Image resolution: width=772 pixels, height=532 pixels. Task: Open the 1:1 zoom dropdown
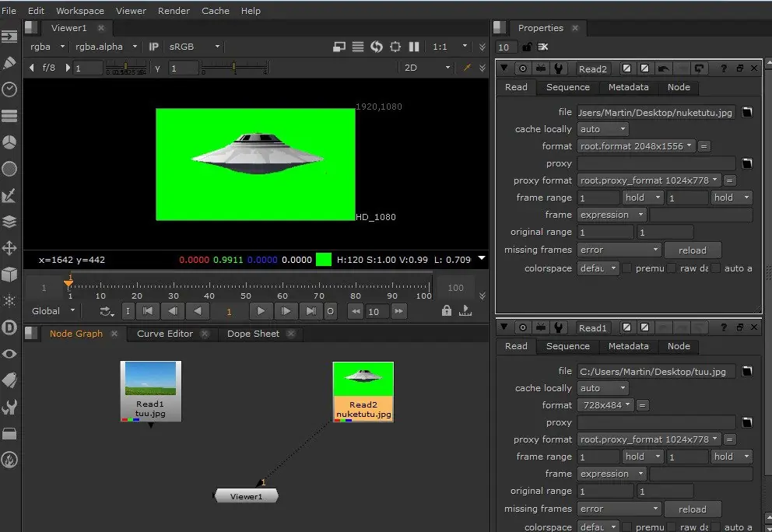(450, 47)
